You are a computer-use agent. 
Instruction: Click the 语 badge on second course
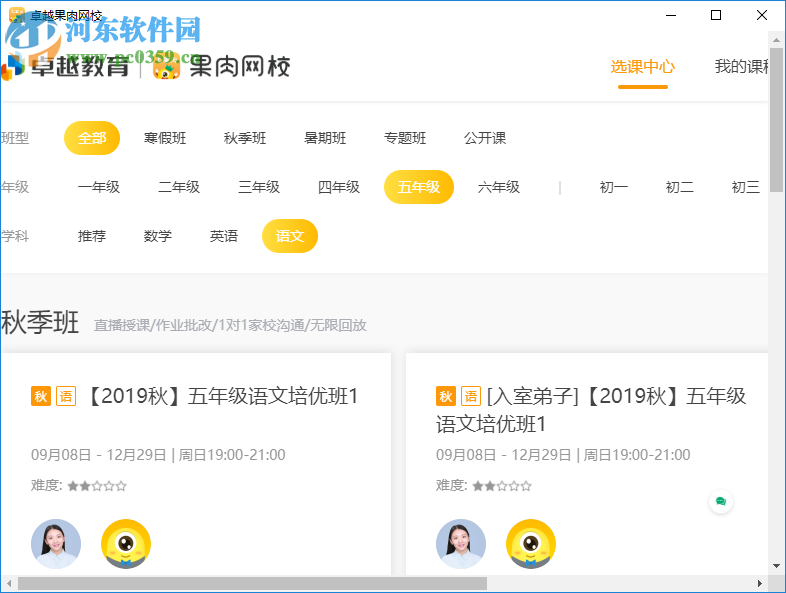click(471, 396)
